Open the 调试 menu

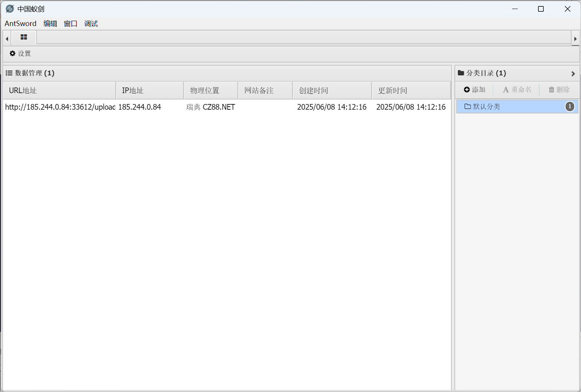coord(91,23)
